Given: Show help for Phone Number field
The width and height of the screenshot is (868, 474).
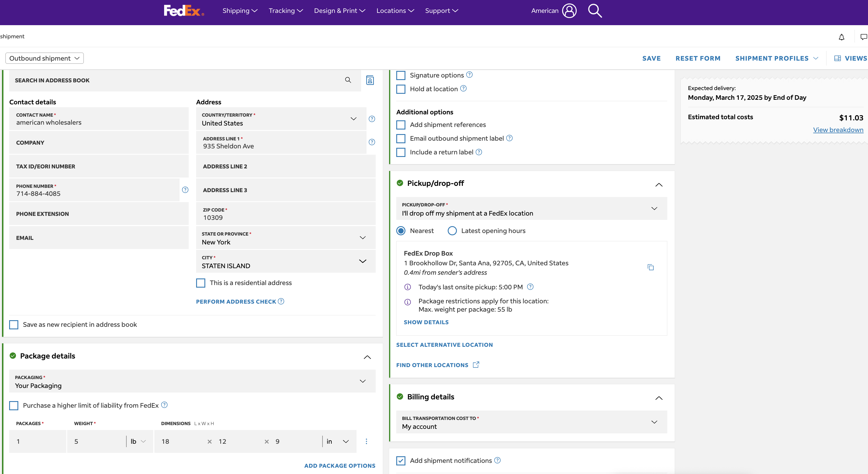Looking at the screenshot, I should pyautogui.click(x=185, y=190).
